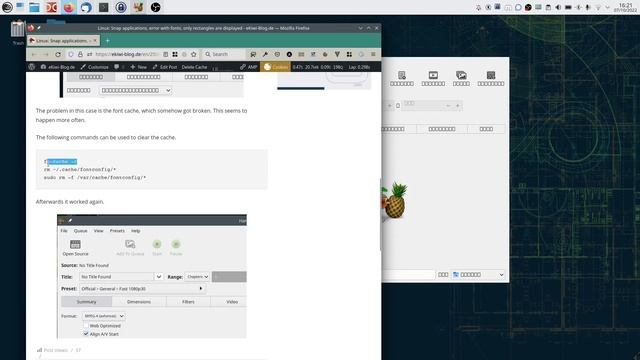This screenshot has height=360, width=640.
Task: Open ekiwi-Blog.de site menu in admin bar
Action: coord(58,67)
